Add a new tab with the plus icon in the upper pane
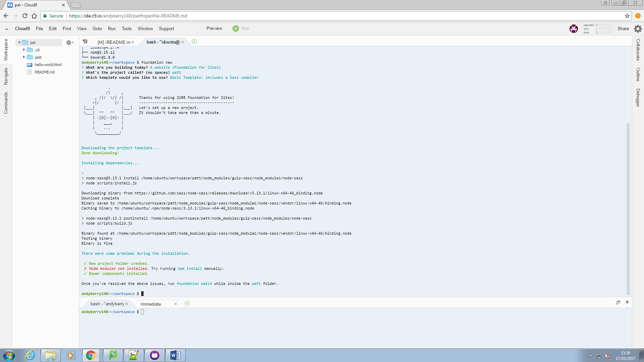644x362 pixels. (x=194, y=41)
